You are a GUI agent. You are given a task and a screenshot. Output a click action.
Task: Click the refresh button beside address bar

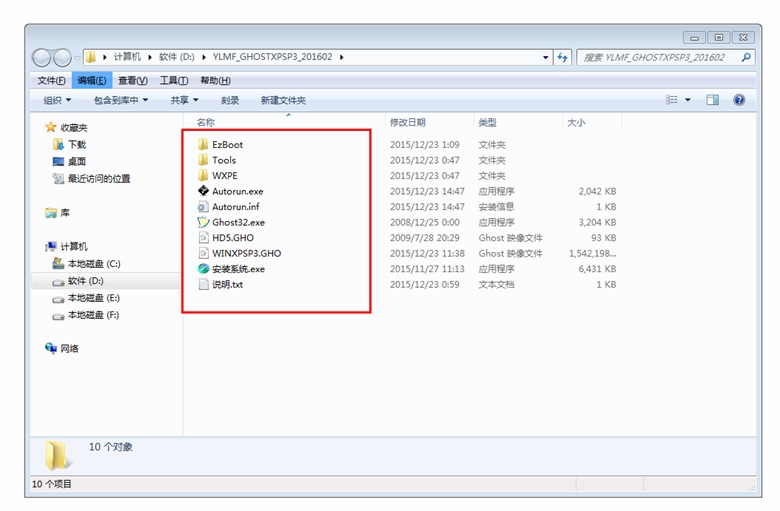pyautogui.click(x=563, y=58)
